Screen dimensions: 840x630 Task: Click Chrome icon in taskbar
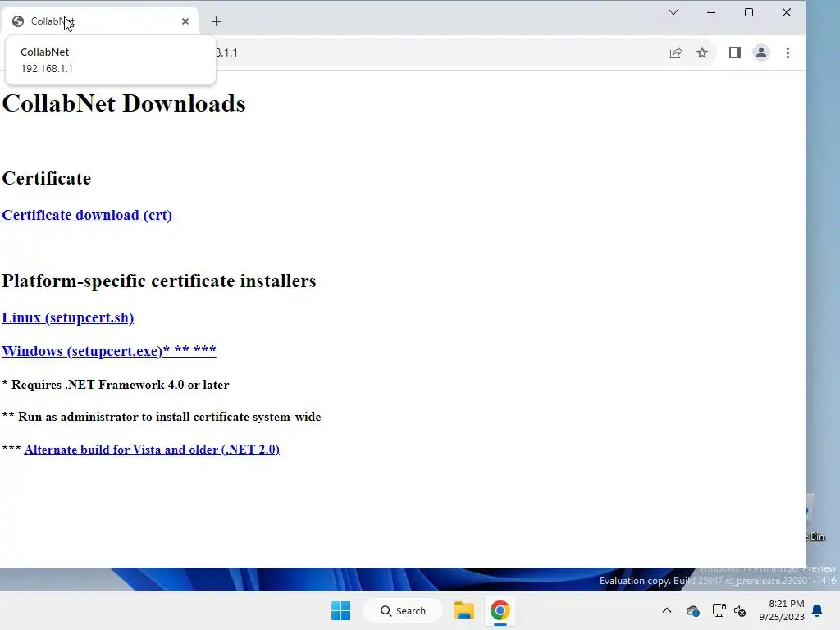pos(500,610)
